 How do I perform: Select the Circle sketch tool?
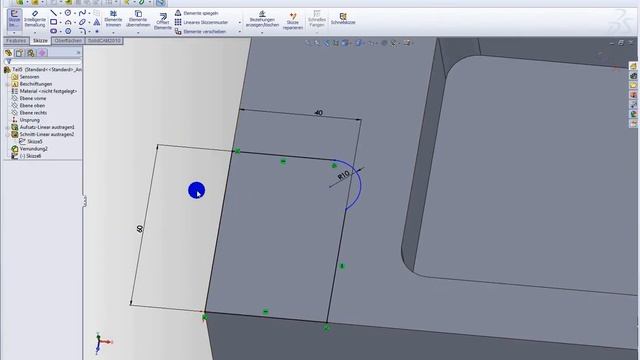point(68,13)
